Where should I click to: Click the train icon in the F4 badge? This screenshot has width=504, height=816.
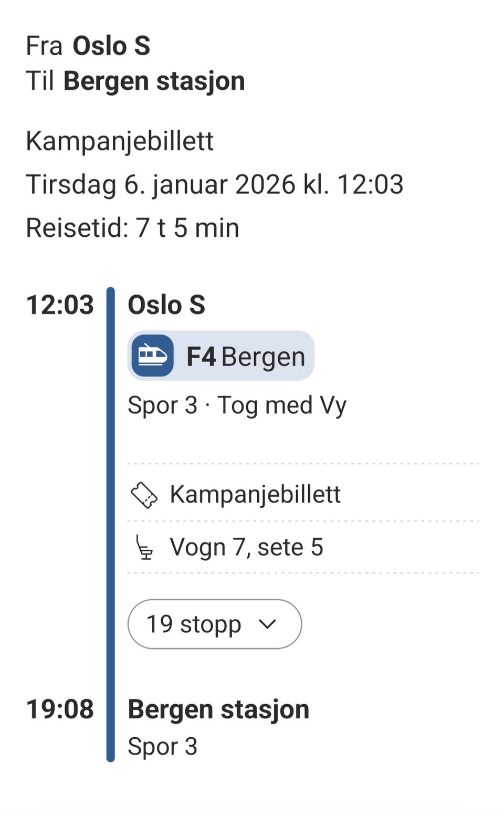point(152,355)
